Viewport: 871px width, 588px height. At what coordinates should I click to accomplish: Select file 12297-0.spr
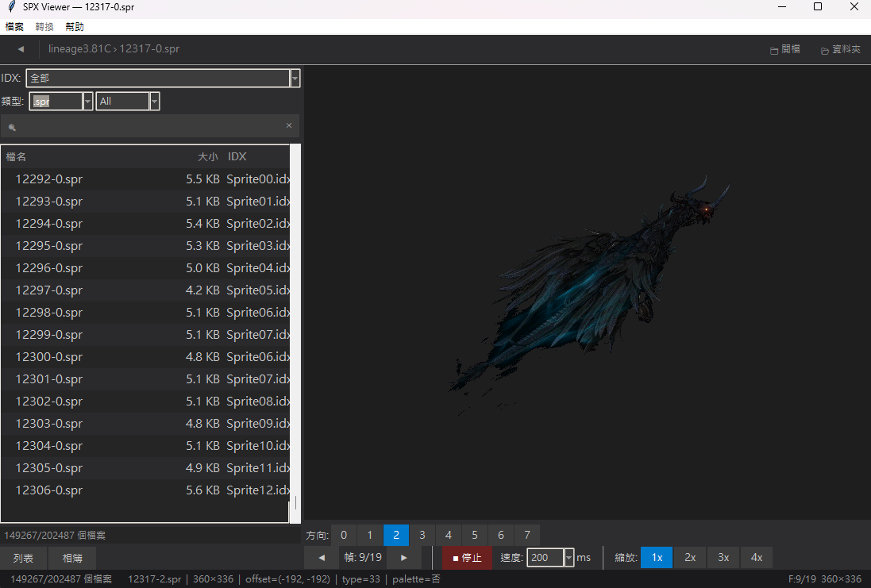tap(145, 290)
